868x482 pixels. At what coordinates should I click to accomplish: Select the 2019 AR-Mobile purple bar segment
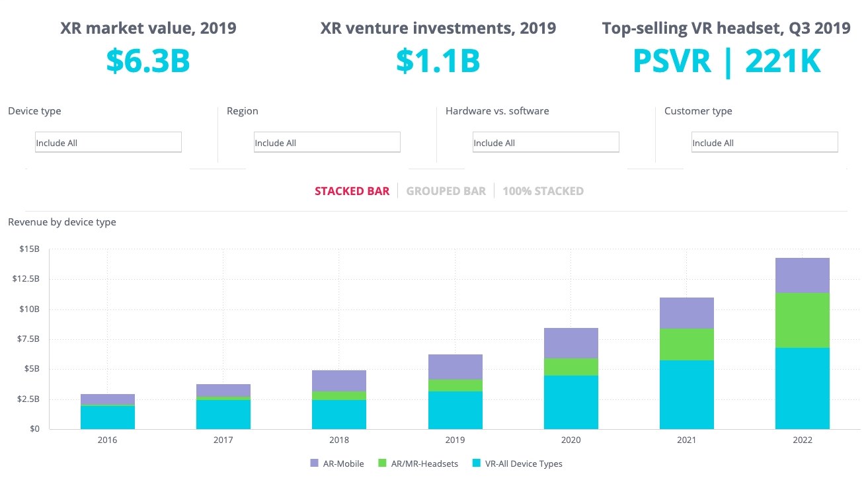point(455,367)
